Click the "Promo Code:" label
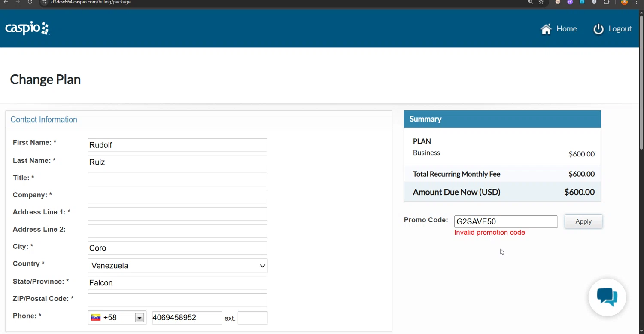The height and width of the screenshot is (334, 644). tap(425, 220)
